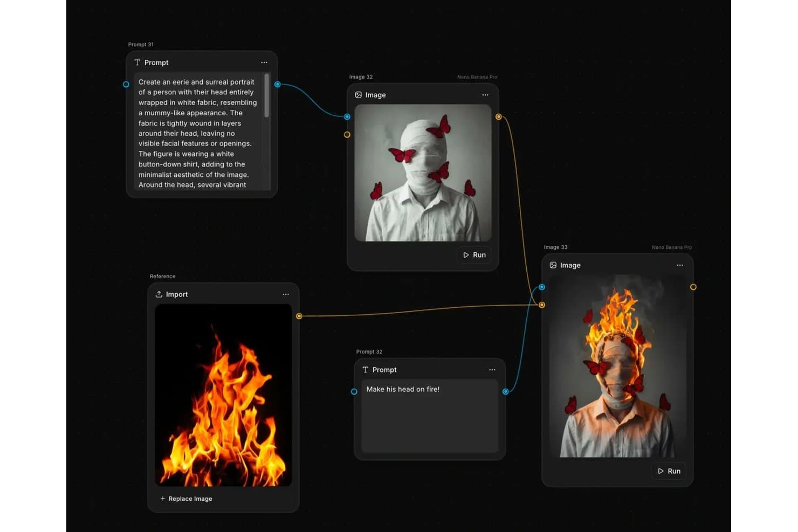This screenshot has width=798, height=532.
Task: Click the "Reference" label above the Import node
Action: 163,276
